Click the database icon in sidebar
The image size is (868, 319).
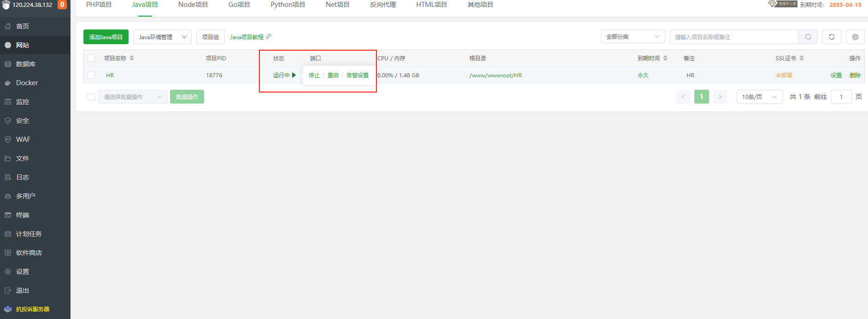tap(8, 64)
